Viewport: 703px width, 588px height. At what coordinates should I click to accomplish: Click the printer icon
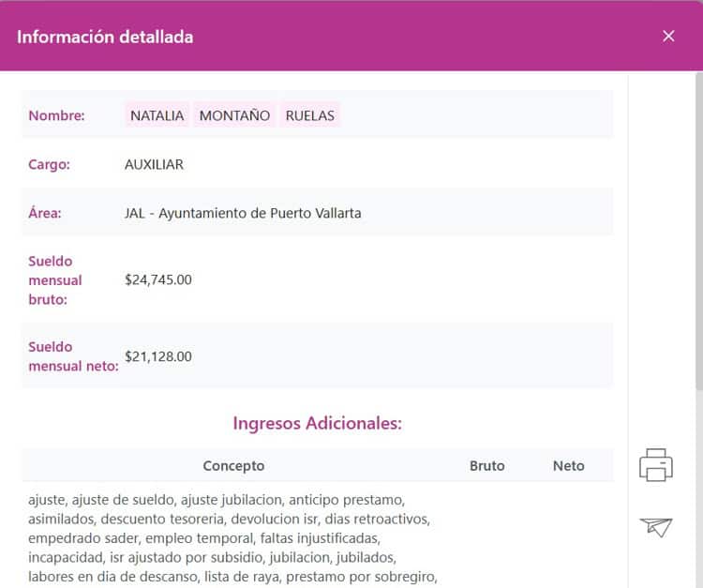click(x=656, y=465)
